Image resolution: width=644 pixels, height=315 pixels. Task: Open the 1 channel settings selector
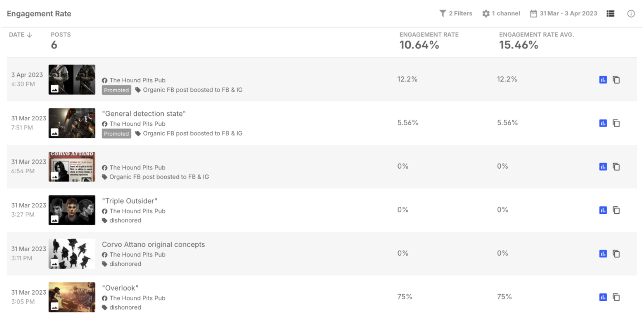[501, 13]
